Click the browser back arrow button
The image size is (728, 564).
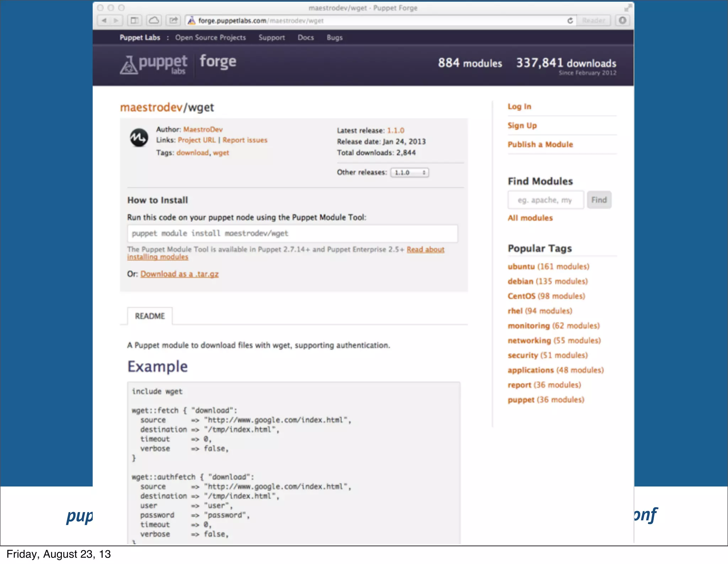[104, 21]
